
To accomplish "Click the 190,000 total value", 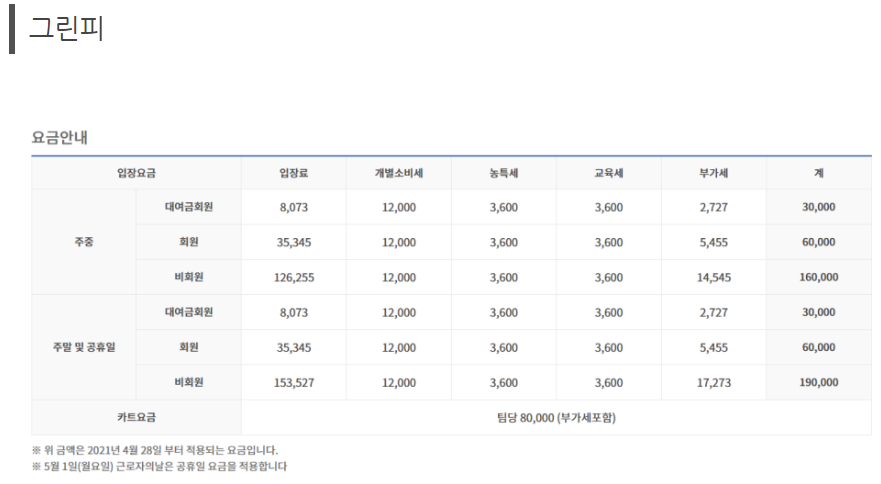I will [x=819, y=382].
